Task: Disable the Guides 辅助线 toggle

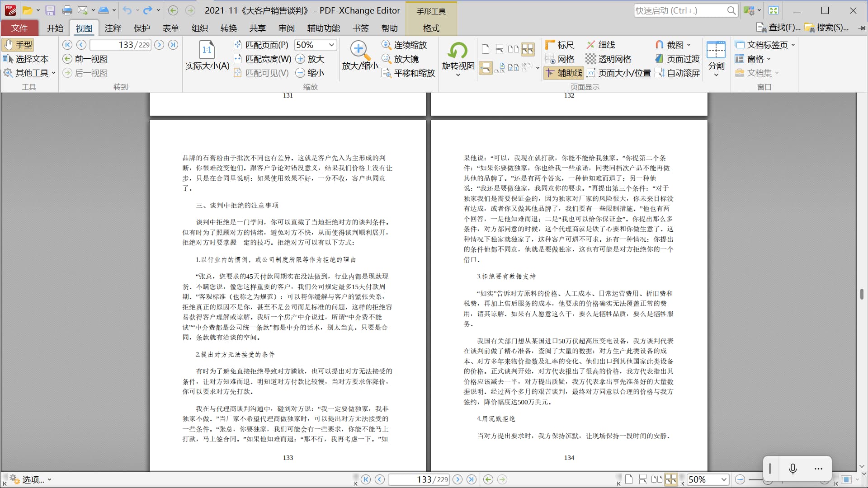Action: click(563, 73)
